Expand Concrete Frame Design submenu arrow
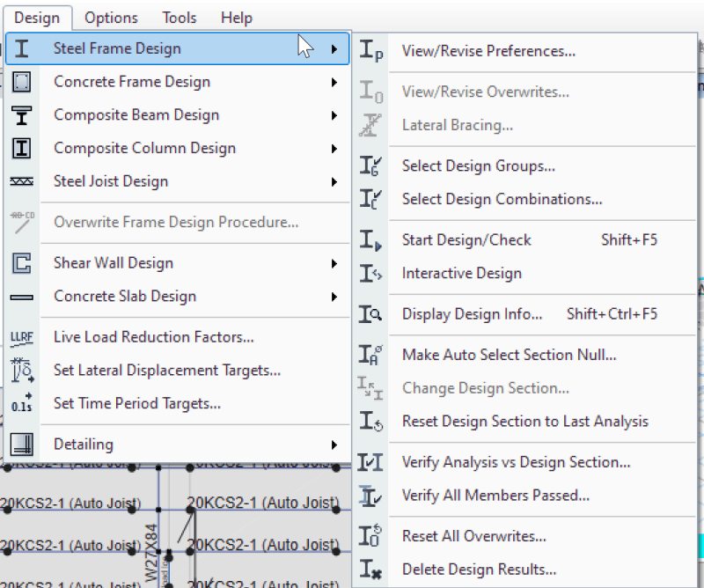The width and height of the screenshot is (704, 588). tap(334, 82)
